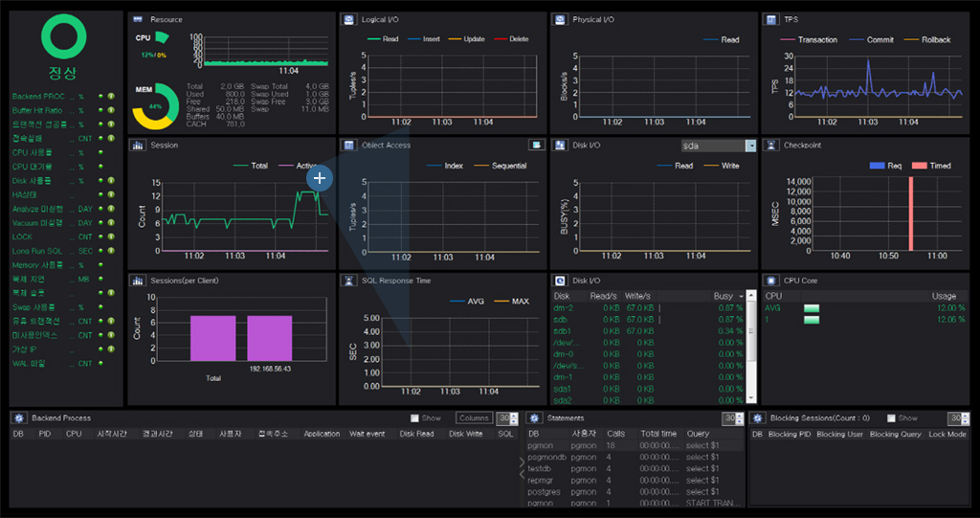This screenshot has height=518, width=980.
Task: Click the Statements panel gear icon
Action: (x=535, y=418)
